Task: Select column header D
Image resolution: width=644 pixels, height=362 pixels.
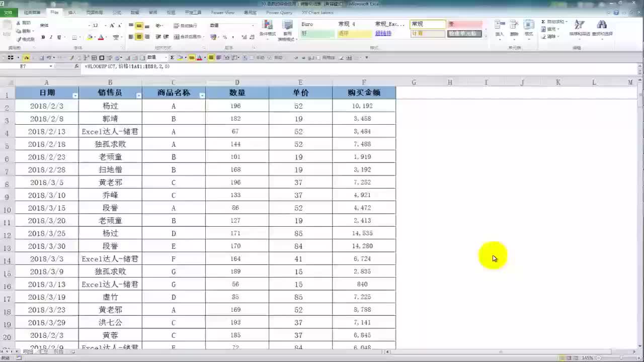Action: tap(237, 82)
